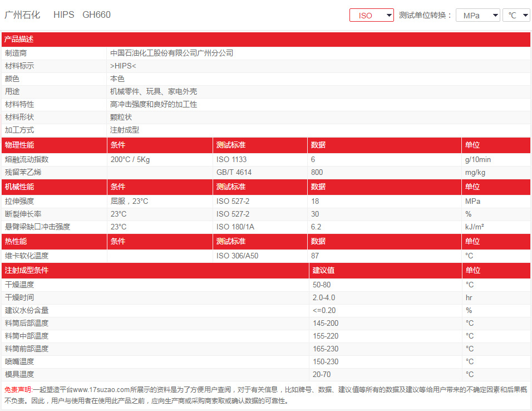Click the GB/T 4614 standard cell

coord(234,172)
